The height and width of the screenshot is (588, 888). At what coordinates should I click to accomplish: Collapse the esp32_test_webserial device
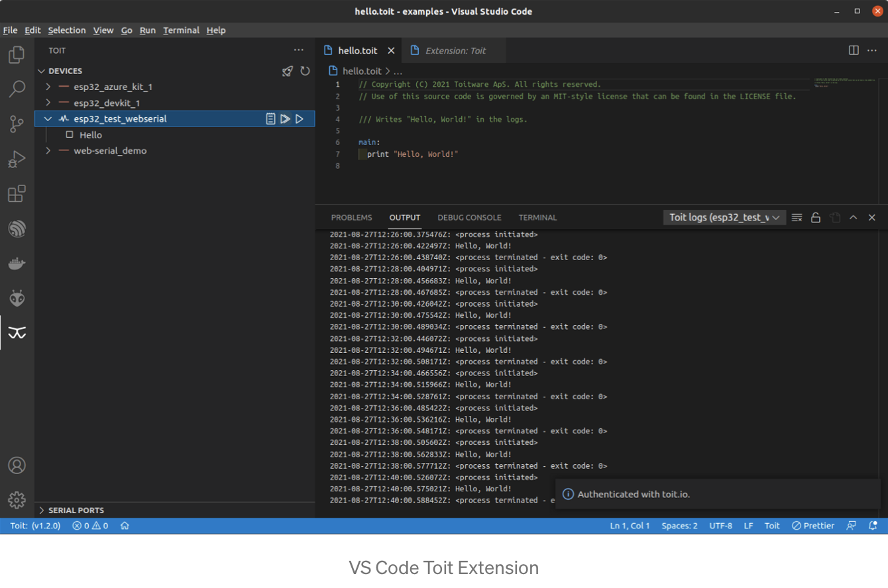pos(48,119)
